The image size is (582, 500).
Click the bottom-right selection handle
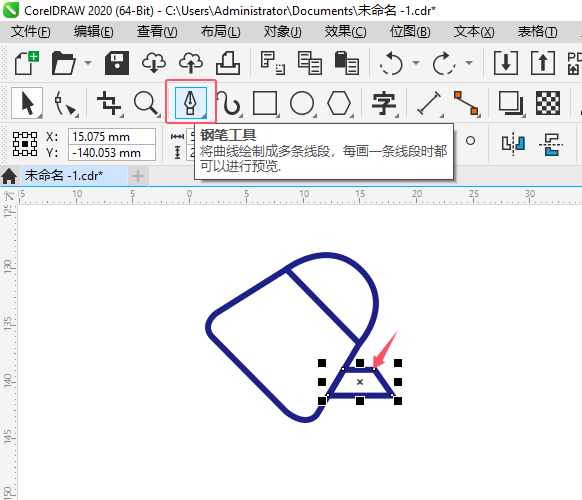point(398,401)
